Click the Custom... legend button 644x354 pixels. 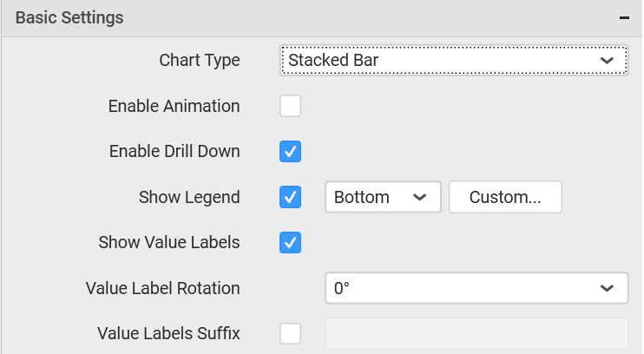click(505, 197)
